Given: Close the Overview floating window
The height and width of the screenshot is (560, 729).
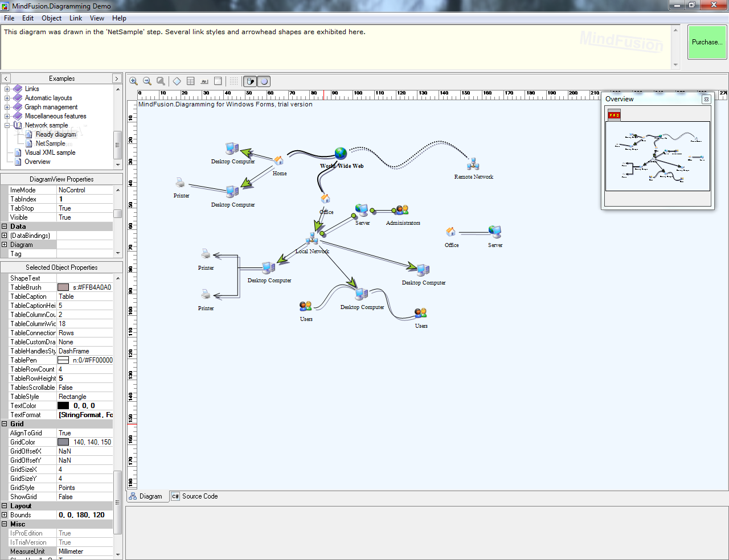Looking at the screenshot, I should click(x=706, y=99).
